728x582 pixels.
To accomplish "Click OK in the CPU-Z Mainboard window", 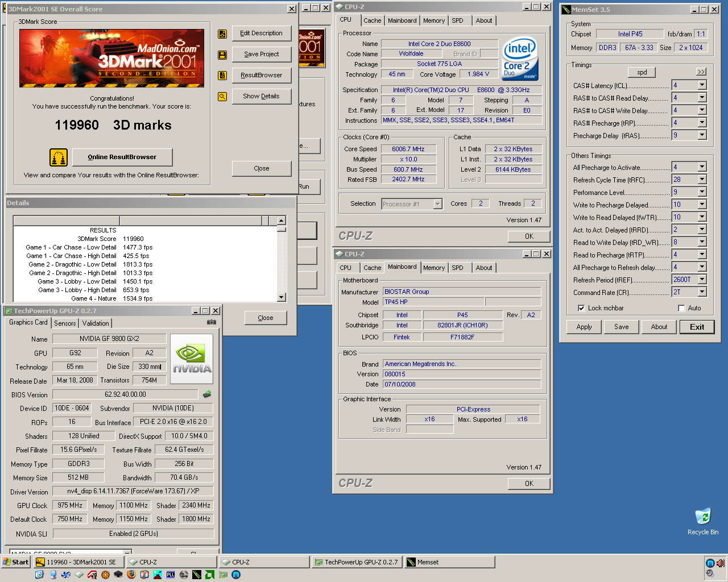I will pos(529,484).
